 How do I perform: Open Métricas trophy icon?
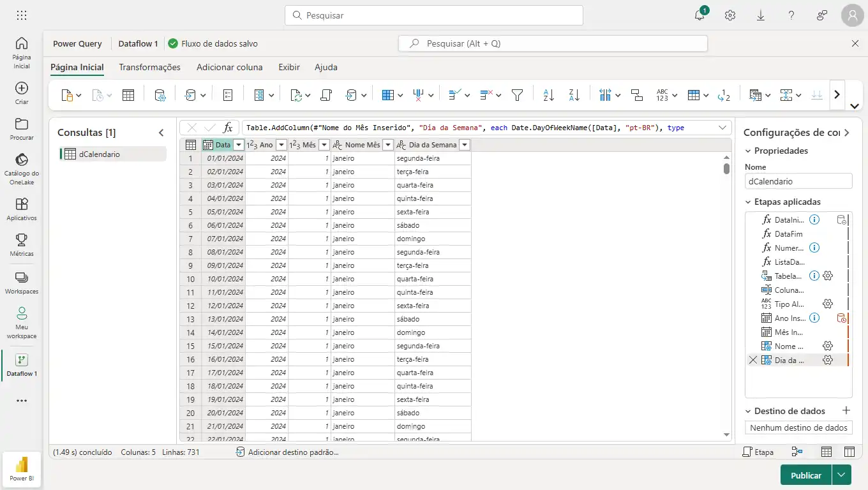click(x=22, y=244)
